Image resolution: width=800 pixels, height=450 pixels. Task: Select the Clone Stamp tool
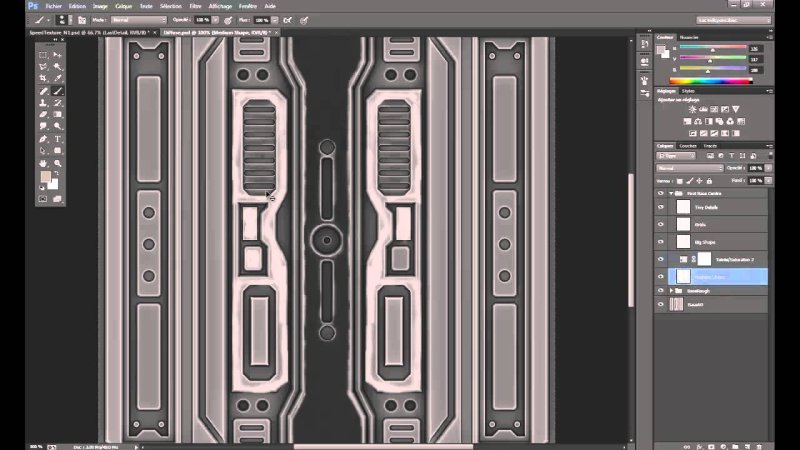click(43, 103)
